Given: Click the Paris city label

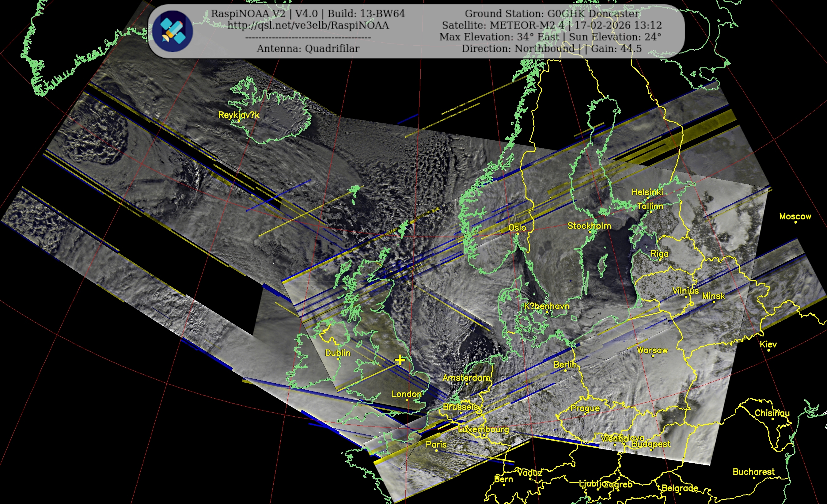Looking at the screenshot, I should 436,445.
